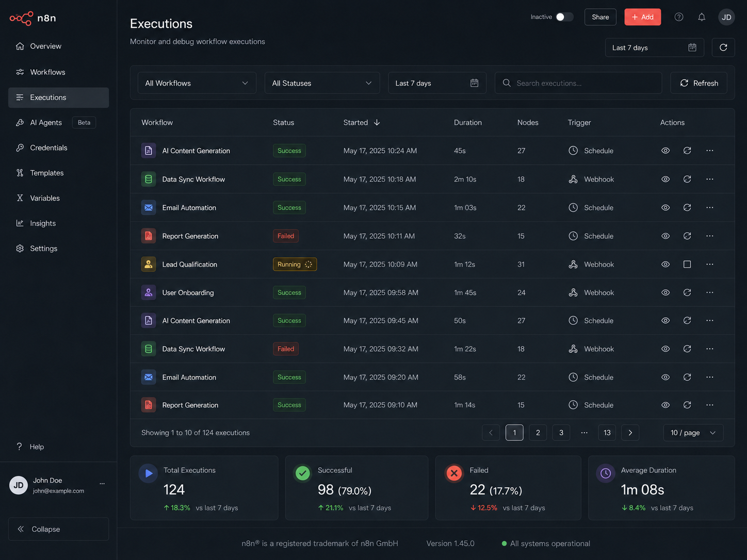
Task: Open Credentials in sidebar
Action: click(x=58, y=147)
